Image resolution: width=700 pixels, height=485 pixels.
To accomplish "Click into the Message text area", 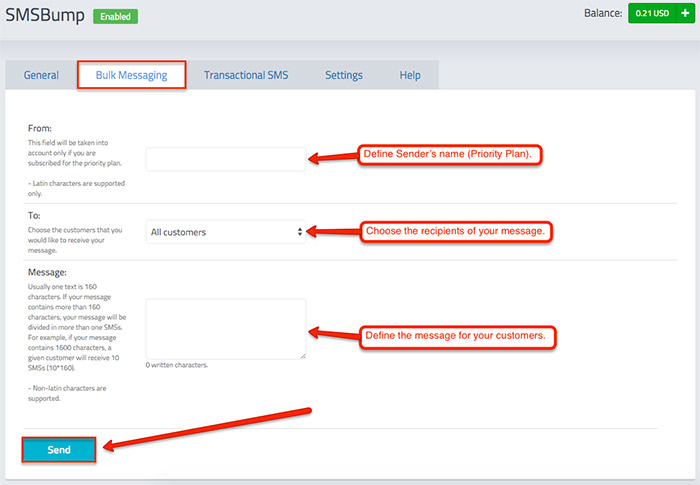I will (x=226, y=329).
